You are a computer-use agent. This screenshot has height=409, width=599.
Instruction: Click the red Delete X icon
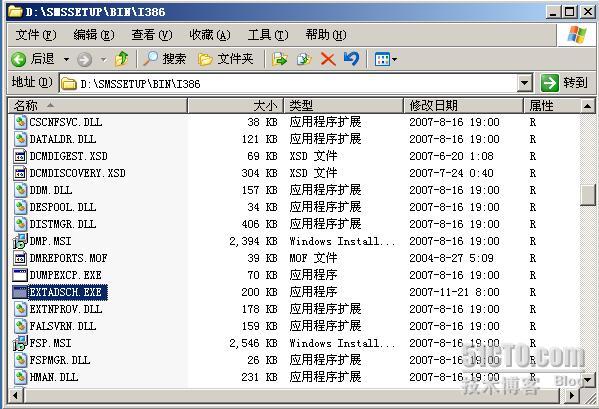tap(328, 59)
